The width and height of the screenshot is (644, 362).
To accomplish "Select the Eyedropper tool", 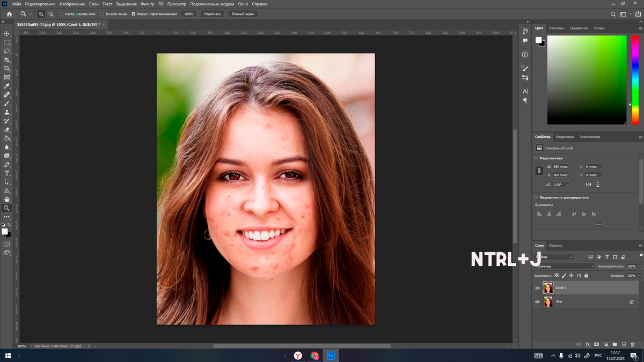I will coord(7,86).
